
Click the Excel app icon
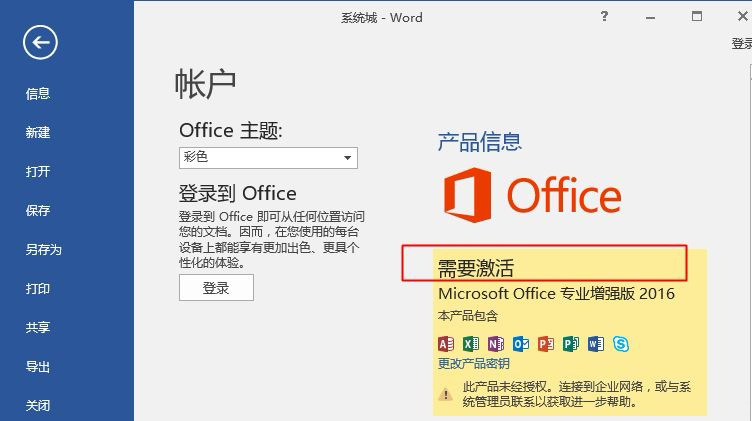click(471, 344)
